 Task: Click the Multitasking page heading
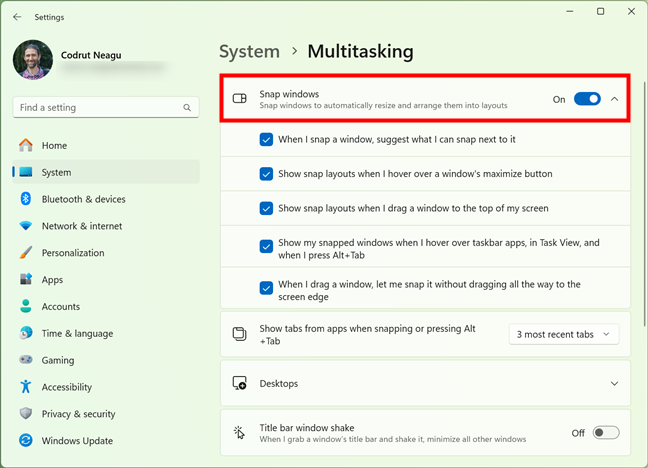point(360,52)
